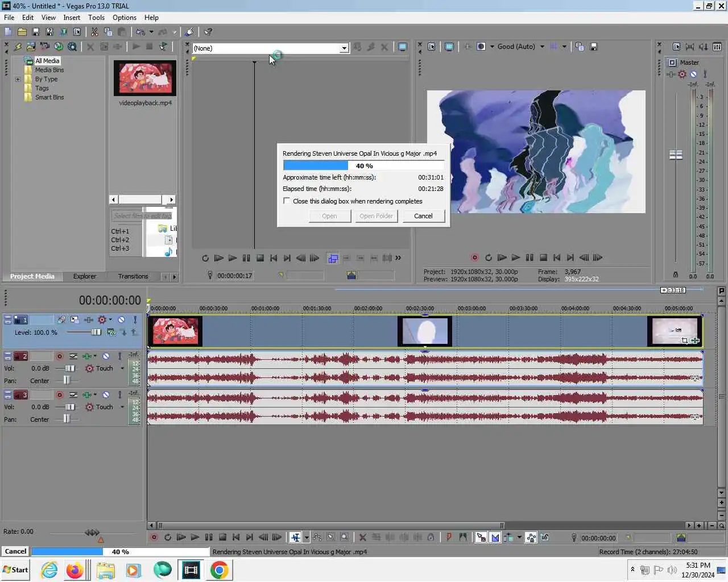
Task: Switch to the Transitions tab
Action: coord(133,276)
